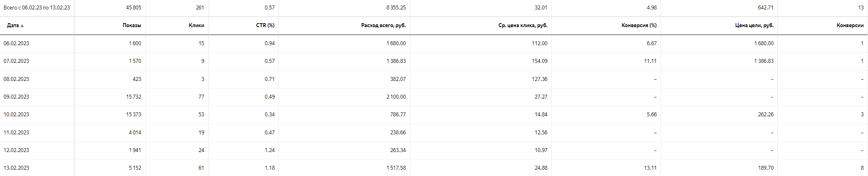Sort table by the Показы column header
Screen dimensions: 868x176
[x=131, y=26]
